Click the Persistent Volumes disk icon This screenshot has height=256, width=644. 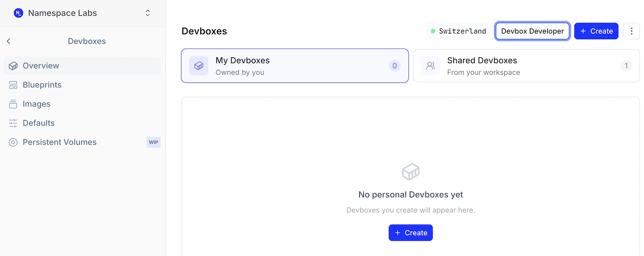[x=13, y=142]
